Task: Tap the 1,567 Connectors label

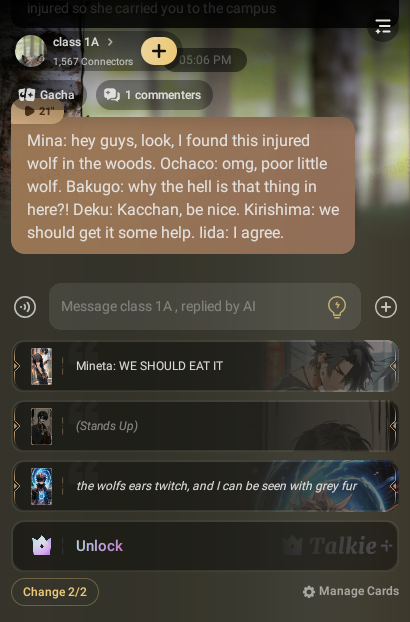Action: tap(93, 61)
